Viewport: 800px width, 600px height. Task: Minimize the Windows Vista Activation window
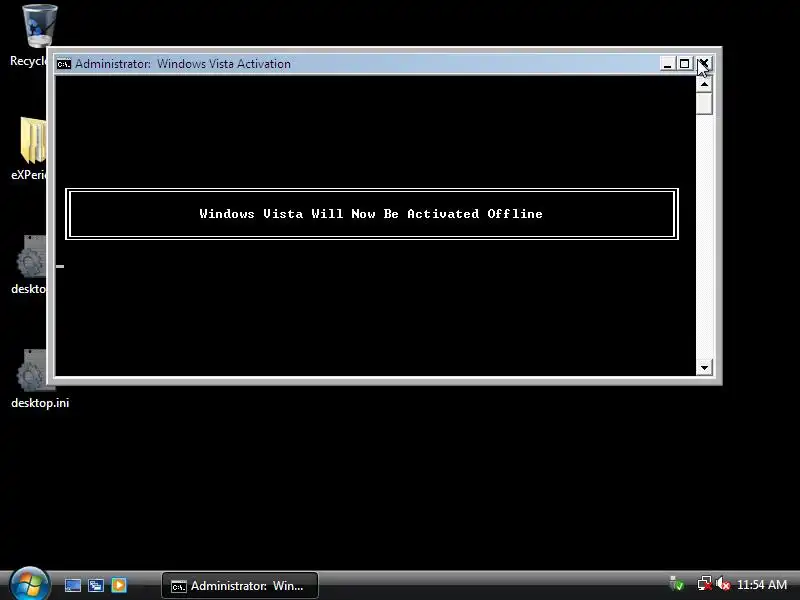[x=667, y=64]
